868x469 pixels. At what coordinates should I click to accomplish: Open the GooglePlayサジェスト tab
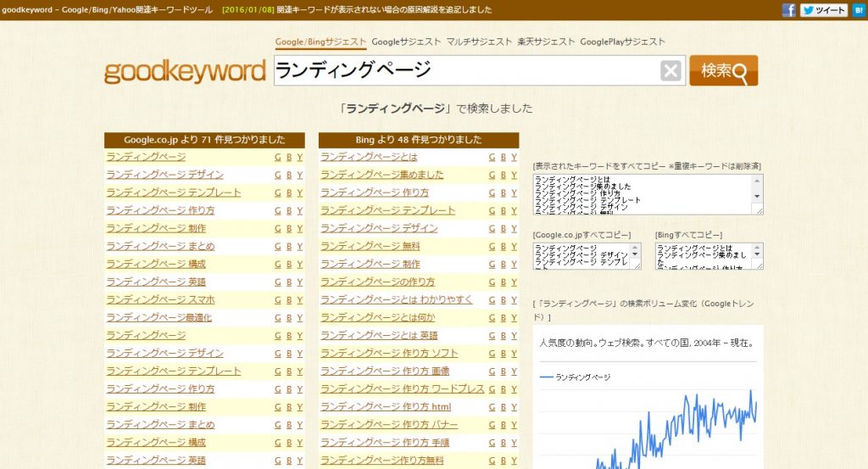pos(622,42)
